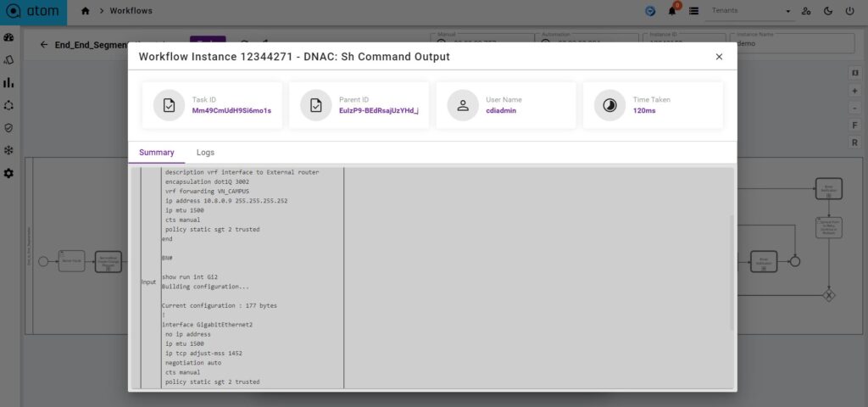The width and height of the screenshot is (868, 407).
Task: Click the power logout icon
Action: (849, 11)
